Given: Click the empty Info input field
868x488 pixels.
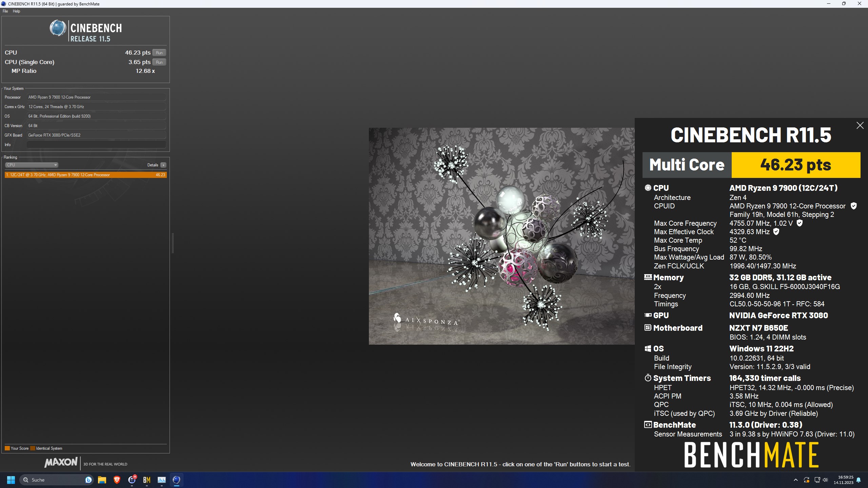Looking at the screenshot, I should [x=96, y=145].
